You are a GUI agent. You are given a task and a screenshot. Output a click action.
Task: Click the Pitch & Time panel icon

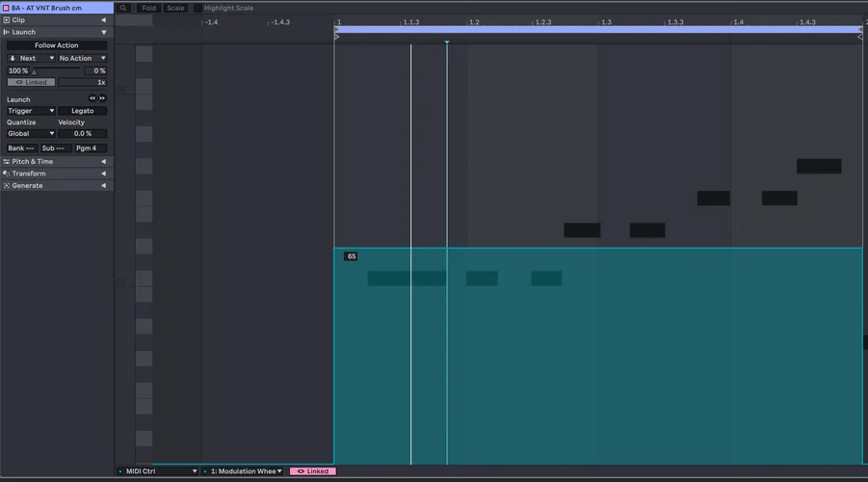pyautogui.click(x=7, y=162)
